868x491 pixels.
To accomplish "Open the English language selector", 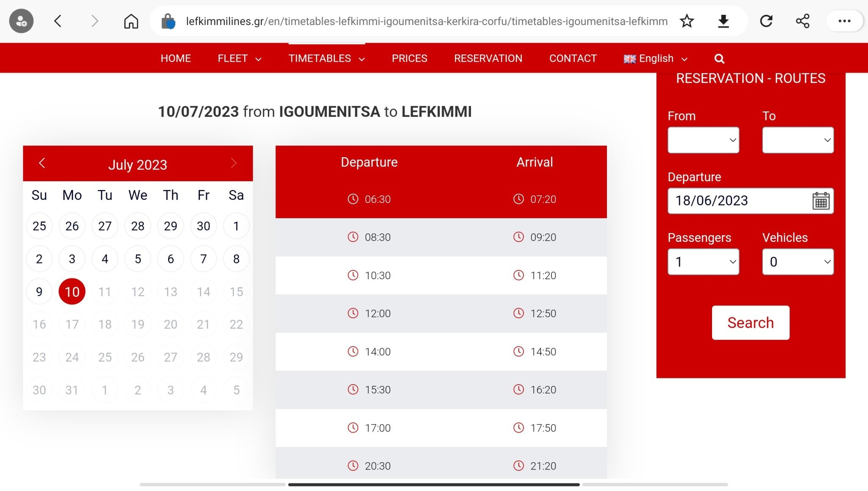I will (655, 58).
